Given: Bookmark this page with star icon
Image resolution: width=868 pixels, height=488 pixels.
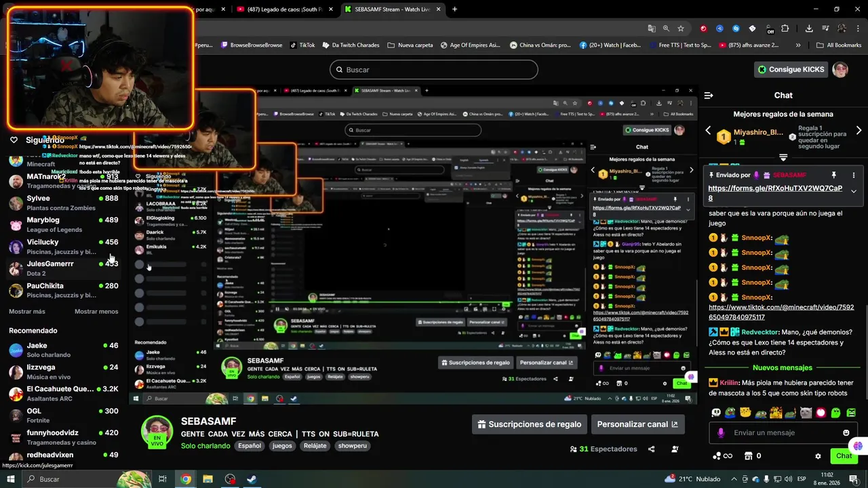Looking at the screenshot, I should pyautogui.click(x=681, y=28).
